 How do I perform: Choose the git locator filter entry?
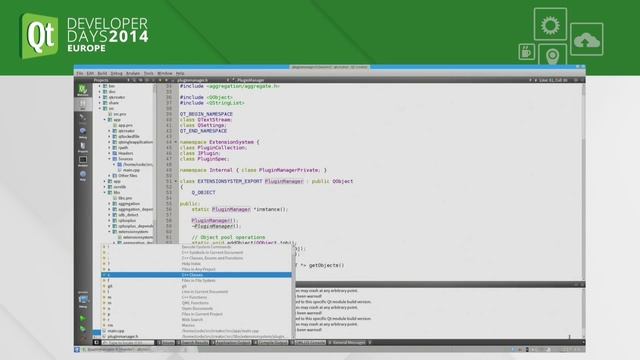pos(196,287)
